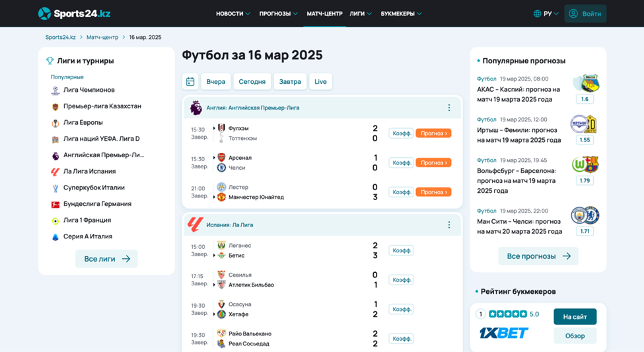
Task: Open the РУ language selector
Action: click(x=551, y=14)
